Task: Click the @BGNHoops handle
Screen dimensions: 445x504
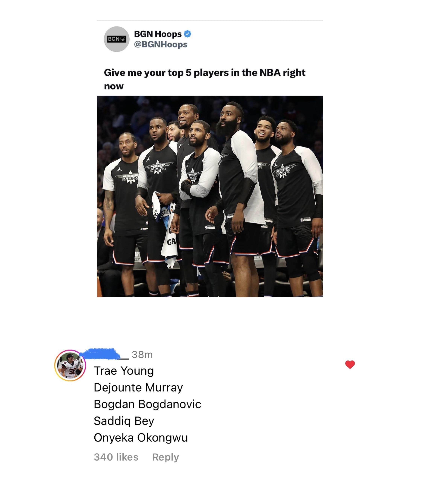Action: 161,44
